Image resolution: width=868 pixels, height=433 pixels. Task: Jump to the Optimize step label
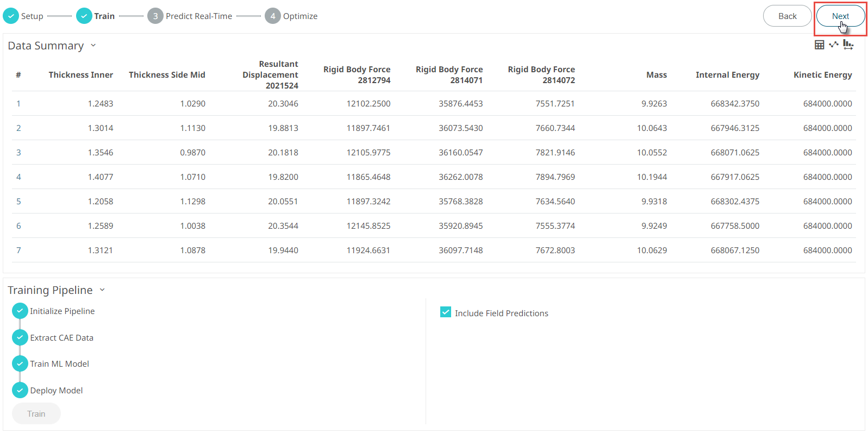300,16
